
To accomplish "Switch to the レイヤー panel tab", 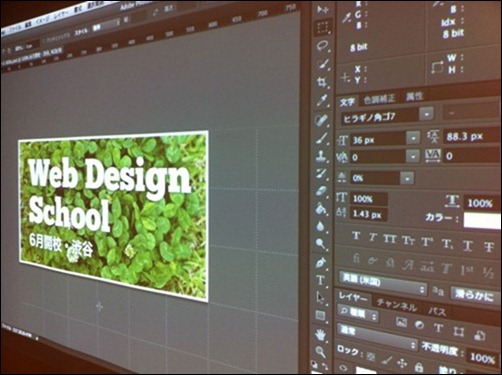I will point(353,296).
